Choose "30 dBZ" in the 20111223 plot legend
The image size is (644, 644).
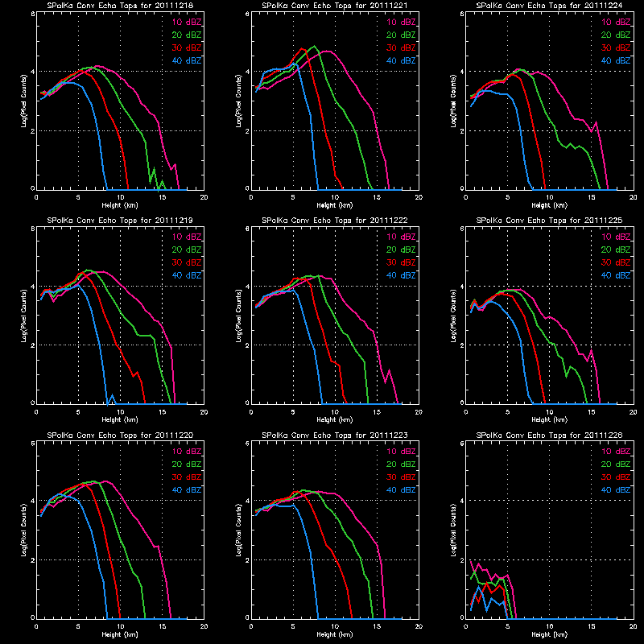[x=401, y=477]
